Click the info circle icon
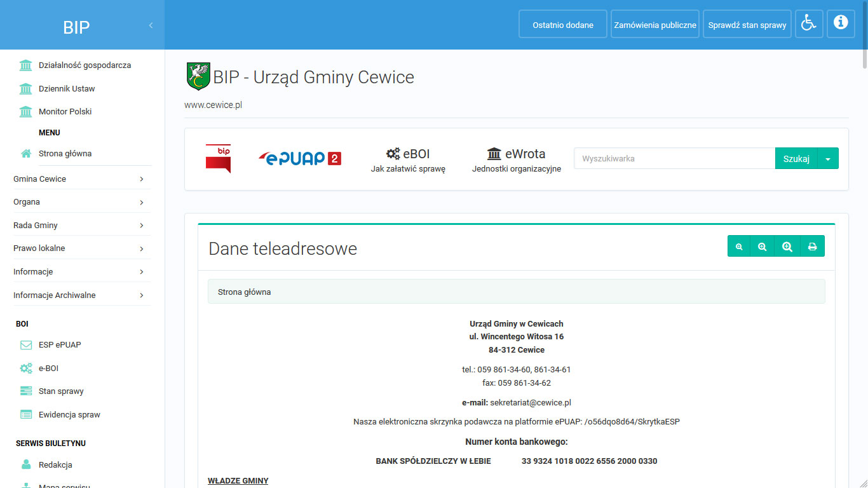The image size is (868, 488). (x=841, y=24)
